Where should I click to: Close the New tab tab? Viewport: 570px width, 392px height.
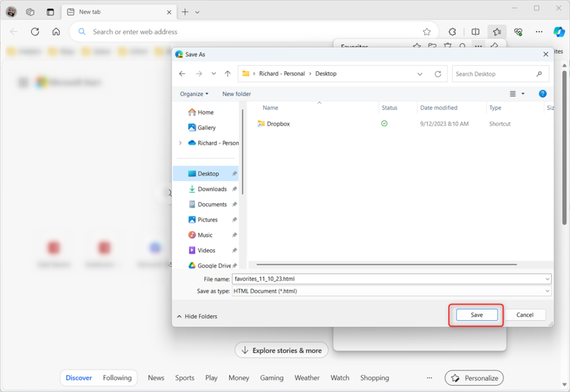169,12
